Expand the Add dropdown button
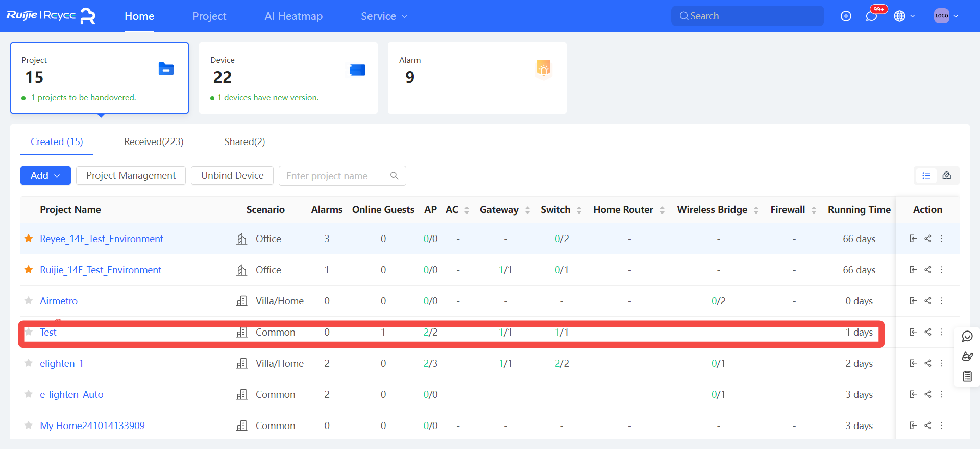Viewport: 980px width, 449px height. coord(45,176)
